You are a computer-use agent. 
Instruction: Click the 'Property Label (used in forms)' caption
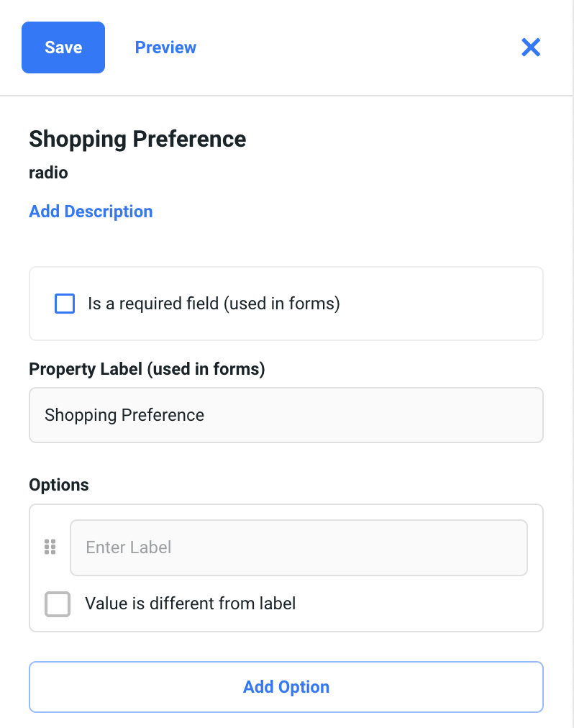coord(147,369)
